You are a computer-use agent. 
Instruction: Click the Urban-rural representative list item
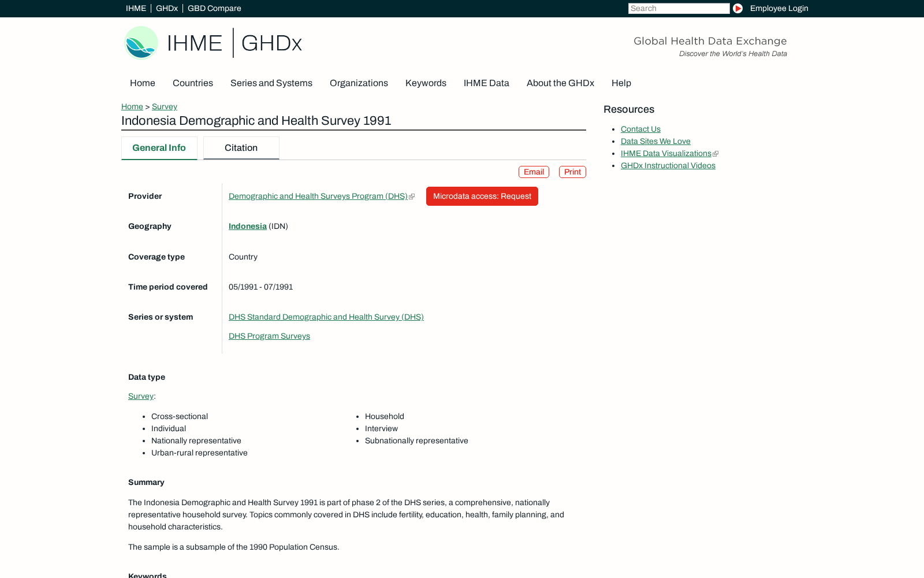pyautogui.click(x=199, y=453)
